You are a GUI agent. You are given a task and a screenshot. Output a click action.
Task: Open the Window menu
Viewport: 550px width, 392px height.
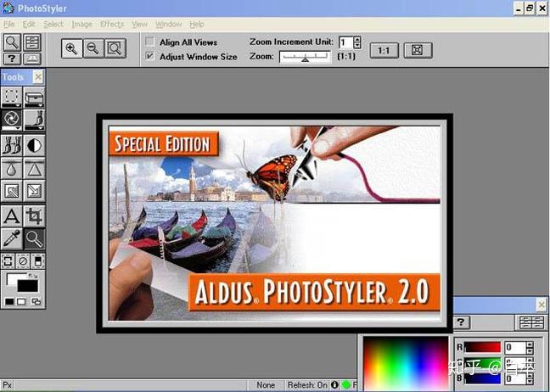(x=168, y=25)
